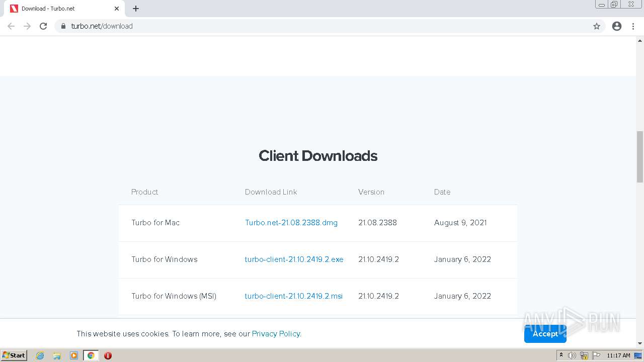Click the volume speaker tray icon
The width and height of the screenshot is (644, 362).
click(x=572, y=355)
